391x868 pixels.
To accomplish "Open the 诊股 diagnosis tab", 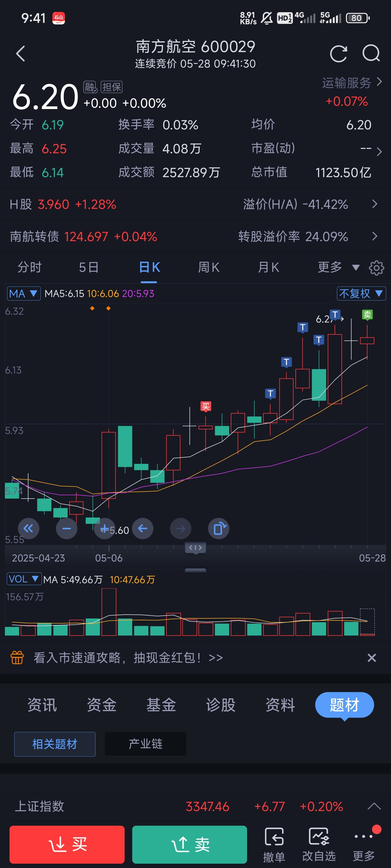I will coord(221,705).
